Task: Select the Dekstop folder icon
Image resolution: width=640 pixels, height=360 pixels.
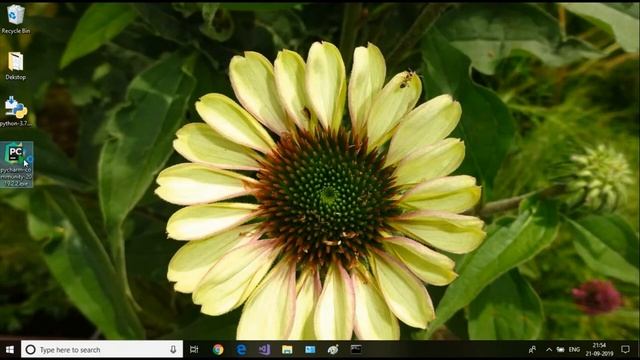Action: [x=16, y=65]
